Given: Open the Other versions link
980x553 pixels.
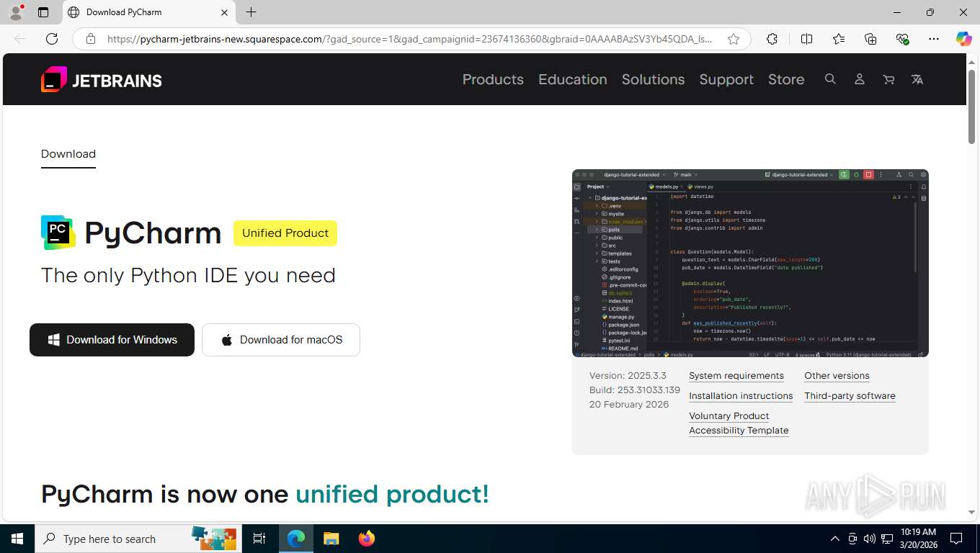Looking at the screenshot, I should (837, 376).
